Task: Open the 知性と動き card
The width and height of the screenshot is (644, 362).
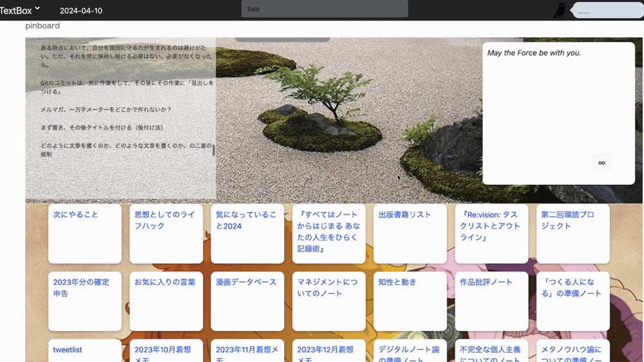Action: 410,301
